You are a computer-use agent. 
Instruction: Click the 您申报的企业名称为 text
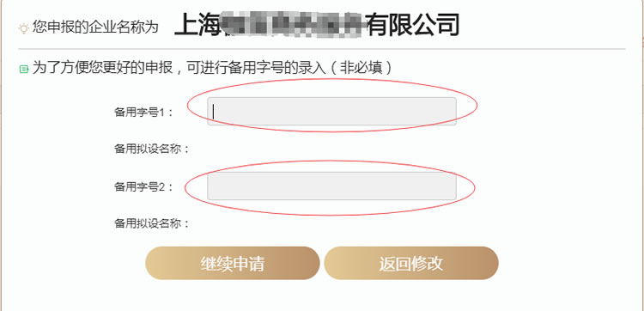tap(95, 27)
